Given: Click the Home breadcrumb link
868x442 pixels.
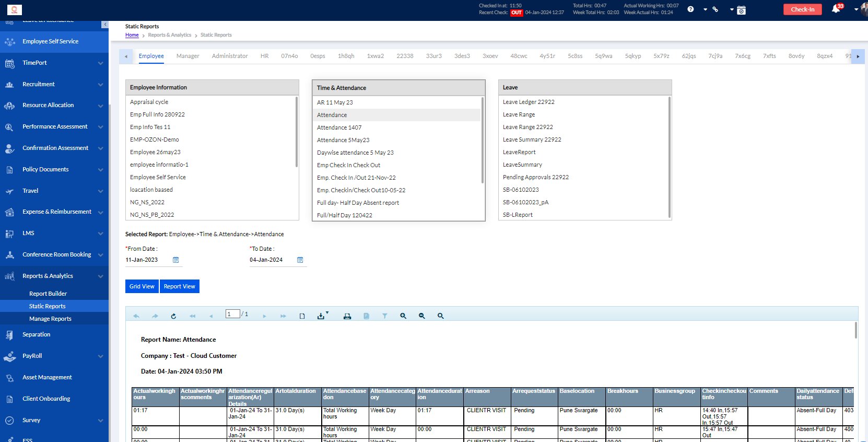Looking at the screenshot, I should click(x=132, y=35).
